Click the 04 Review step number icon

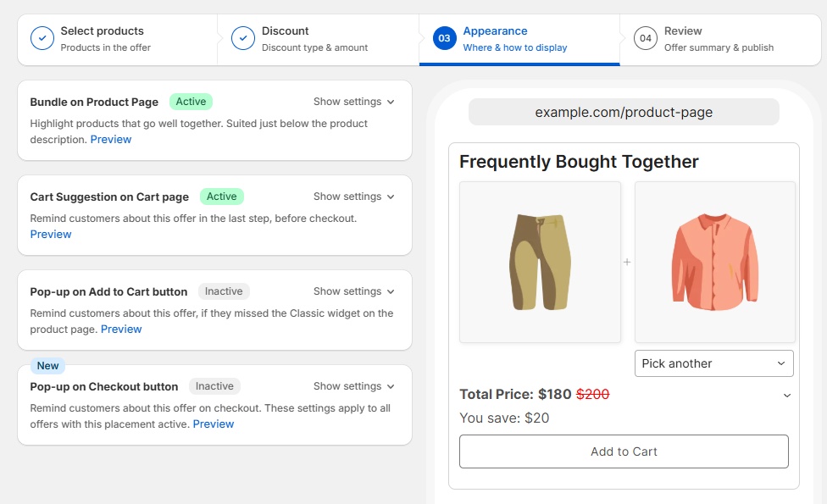pos(646,39)
